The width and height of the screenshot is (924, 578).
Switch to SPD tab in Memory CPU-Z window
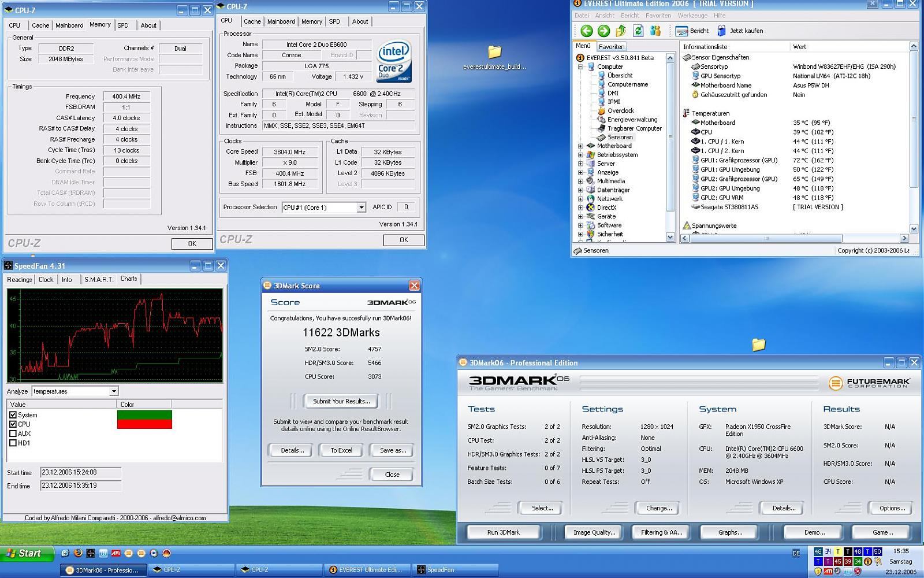(x=123, y=25)
